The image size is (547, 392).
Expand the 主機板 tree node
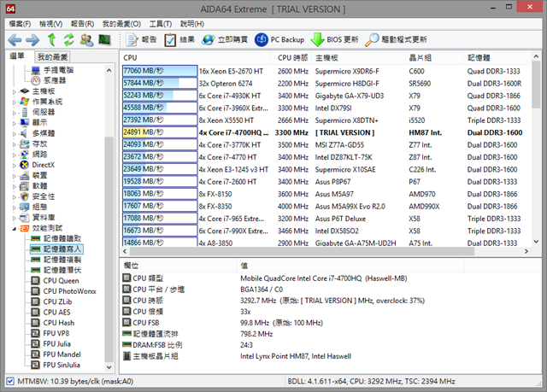click(x=14, y=92)
